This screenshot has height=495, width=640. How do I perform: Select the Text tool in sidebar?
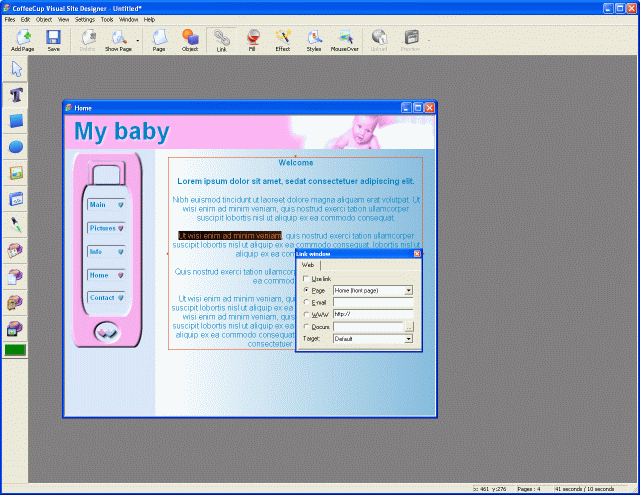tap(16, 95)
